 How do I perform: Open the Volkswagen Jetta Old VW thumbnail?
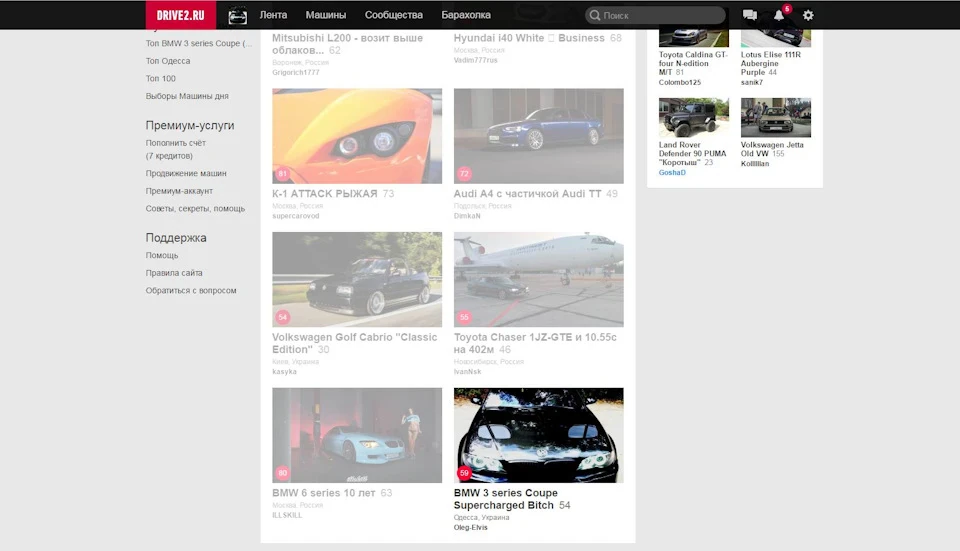coord(776,118)
